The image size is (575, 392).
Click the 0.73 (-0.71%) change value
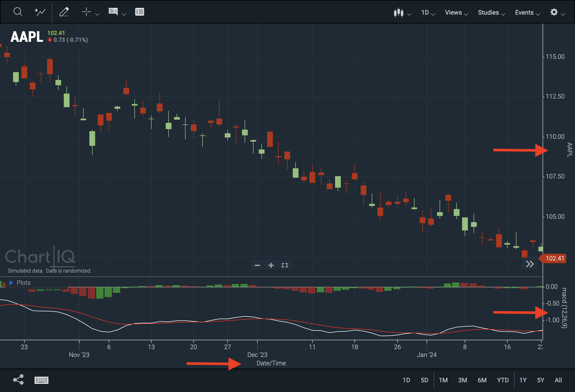tap(71, 40)
